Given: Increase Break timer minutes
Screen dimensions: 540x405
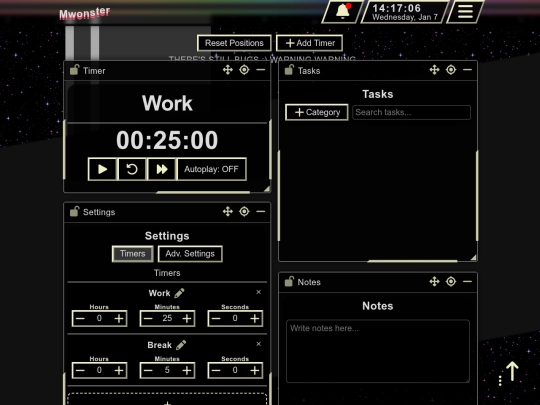Looking at the screenshot, I should (187, 371).
